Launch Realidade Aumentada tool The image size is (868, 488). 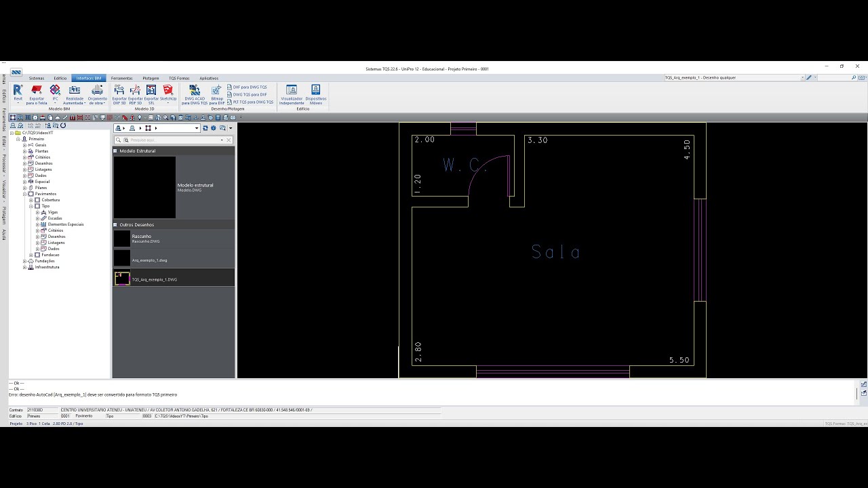tap(75, 94)
